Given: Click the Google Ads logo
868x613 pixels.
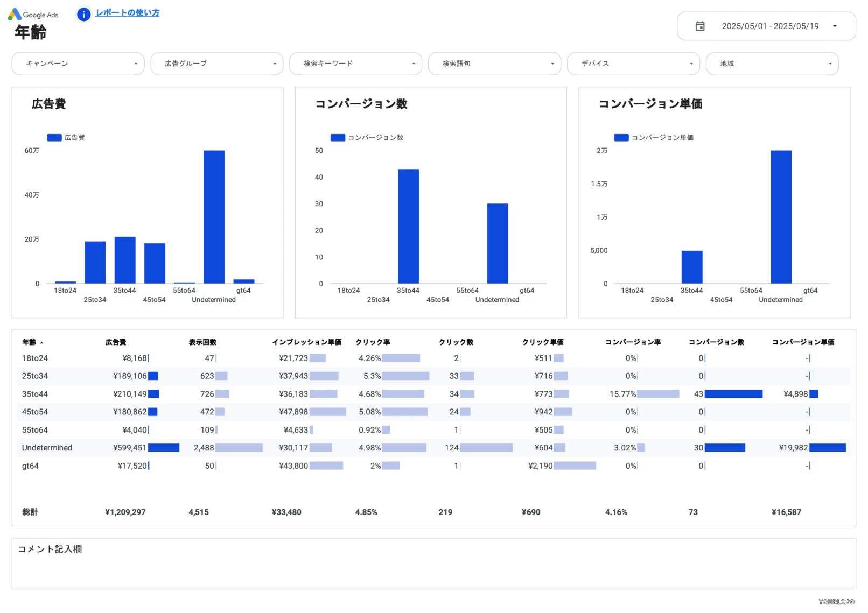Looking at the screenshot, I should click(x=33, y=15).
